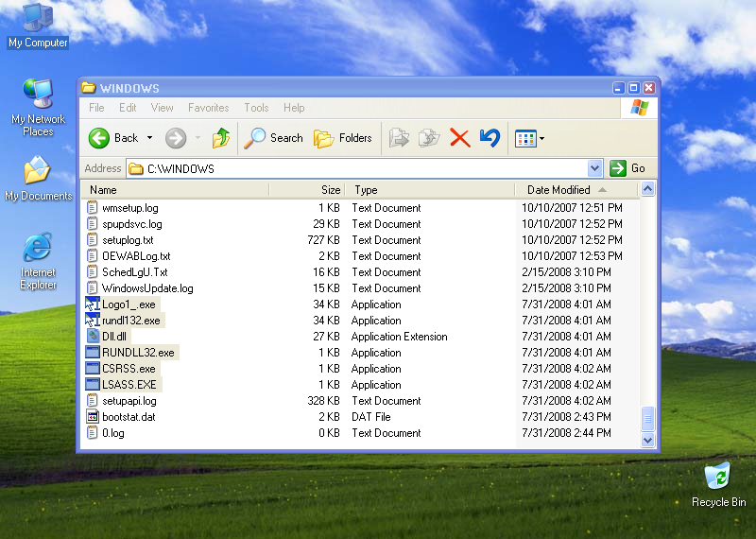
Task: Select the wmsetup.log file icon
Action: point(92,207)
